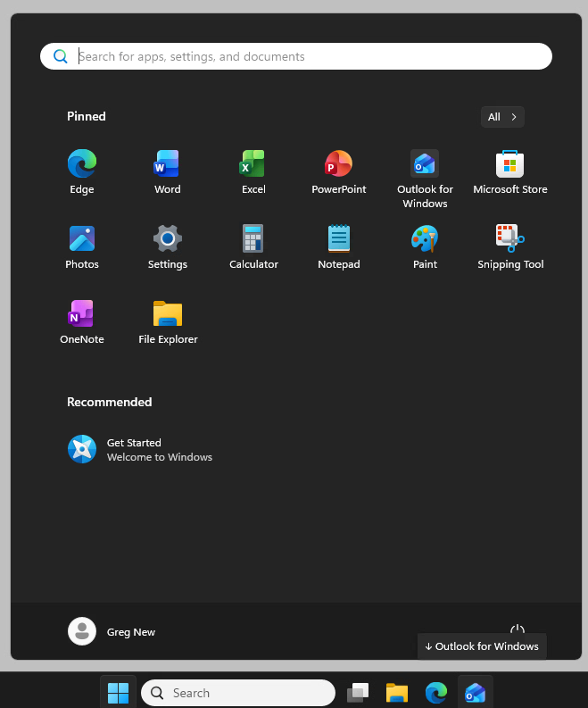Screen dimensions: 588x708
Task: Click the power button icon
Action: [518, 629]
